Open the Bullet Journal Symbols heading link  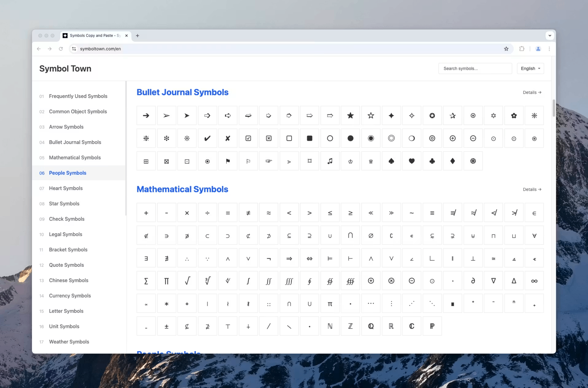pos(182,92)
